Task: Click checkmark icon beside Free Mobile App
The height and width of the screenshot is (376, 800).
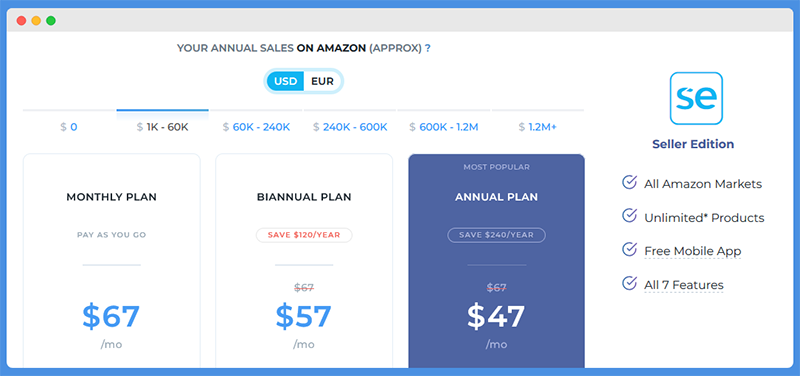Action: [630, 249]
